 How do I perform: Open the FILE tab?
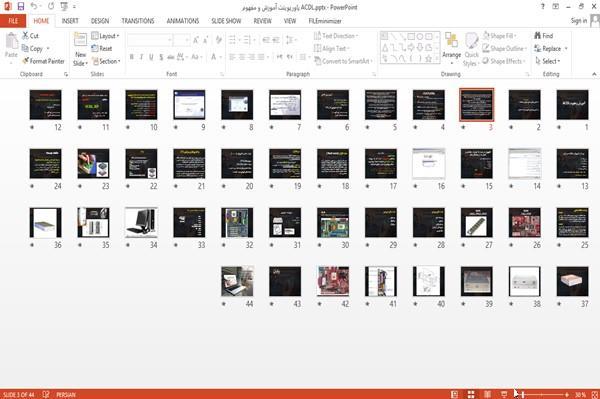point(13,21)
